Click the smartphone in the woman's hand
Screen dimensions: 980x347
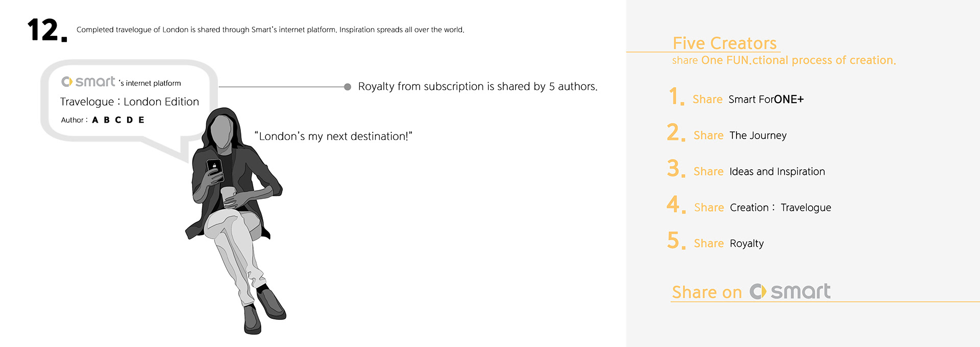(215, 169)
